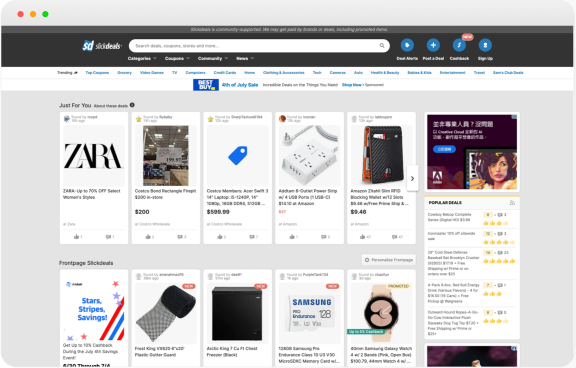
Task: Open the Cashback icon in header
Action: pyautogui.click(x=459, y=45)
